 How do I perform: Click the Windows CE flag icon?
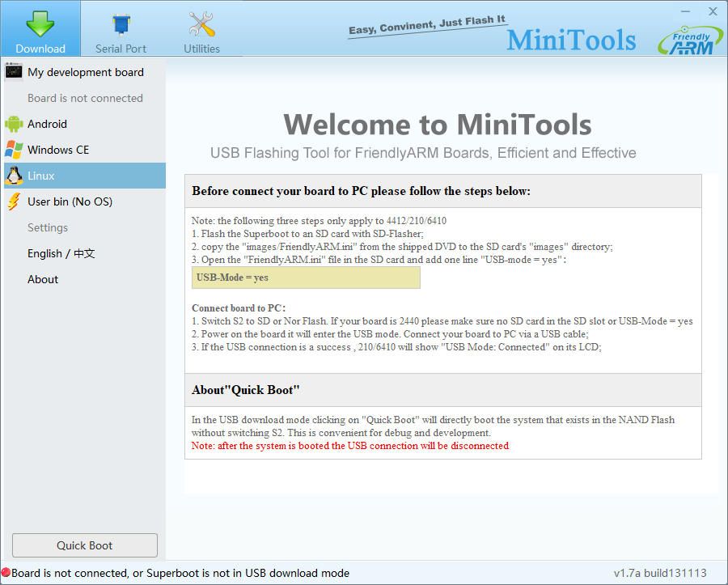click(14, 150)
